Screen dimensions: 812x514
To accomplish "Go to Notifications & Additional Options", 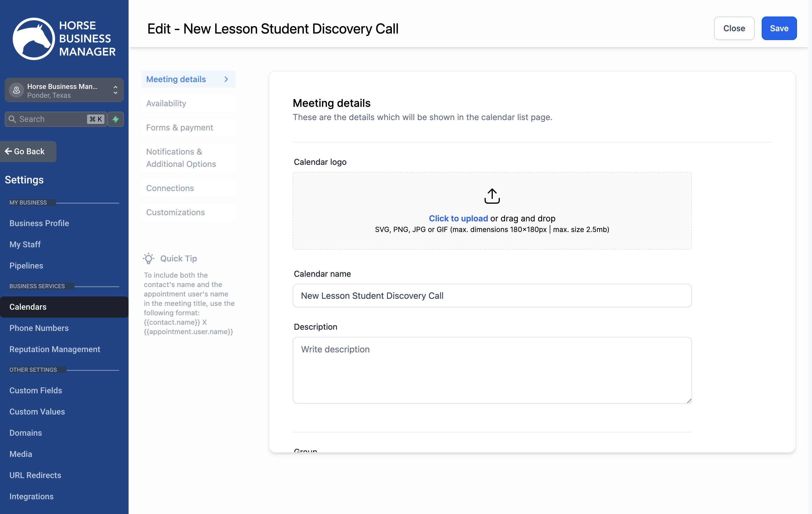I will pyautogui.click(x=189, y=158).
